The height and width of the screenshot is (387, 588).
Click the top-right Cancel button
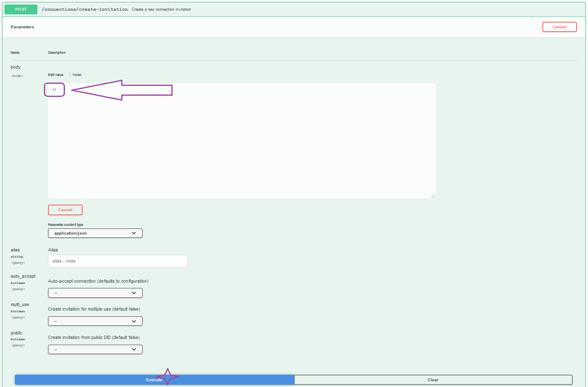559,27
